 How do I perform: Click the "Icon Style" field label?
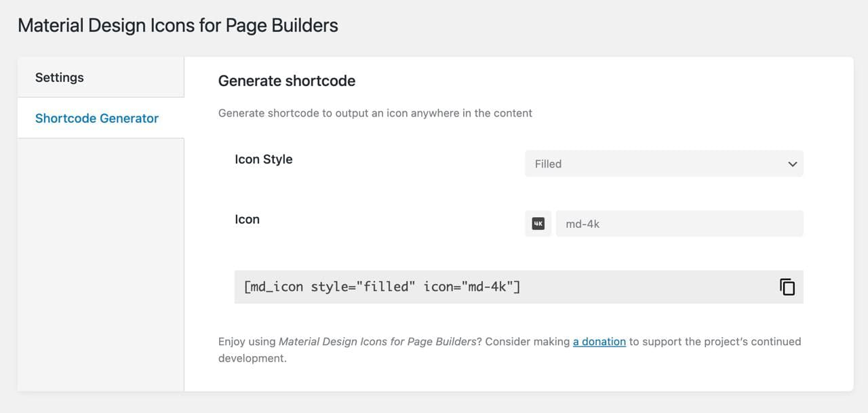click(263, 159)
